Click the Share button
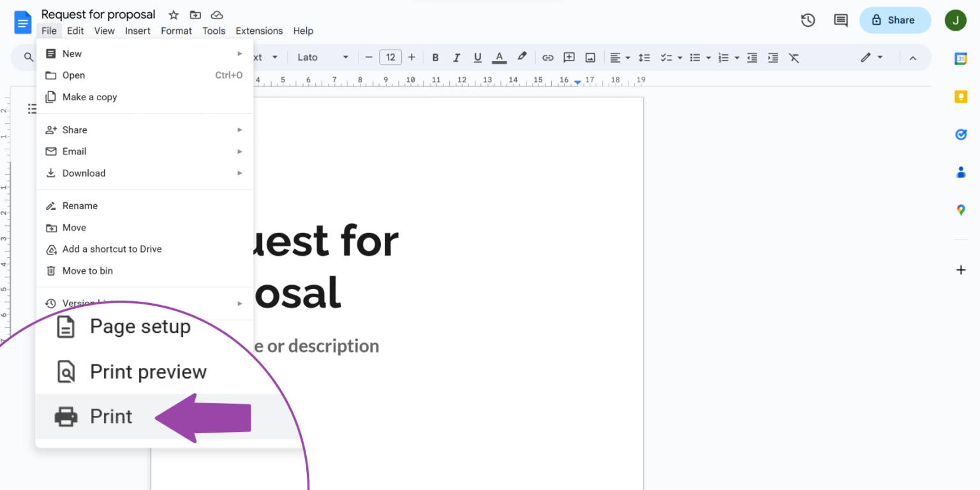Image resolution: width=980 pixels, height=490 pixels. 895,20
